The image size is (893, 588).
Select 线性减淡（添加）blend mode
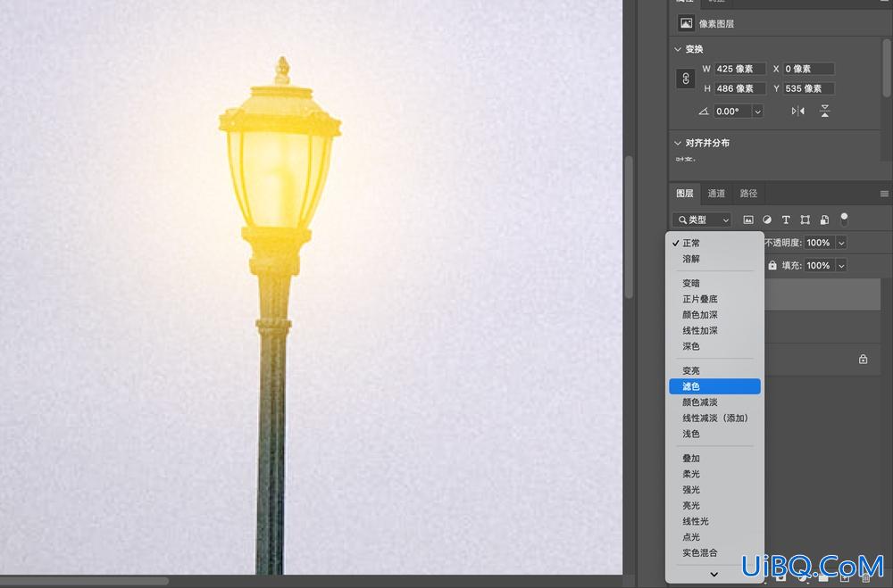[714, 418]
